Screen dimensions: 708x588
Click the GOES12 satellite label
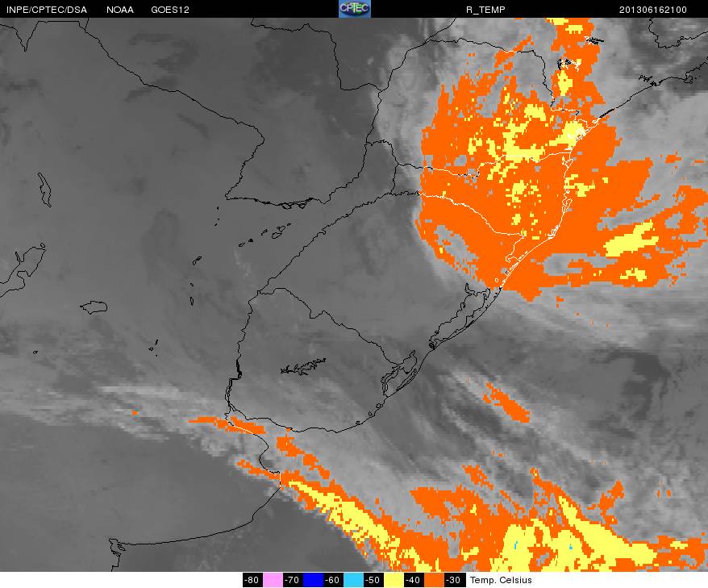(x=170, y=10)
